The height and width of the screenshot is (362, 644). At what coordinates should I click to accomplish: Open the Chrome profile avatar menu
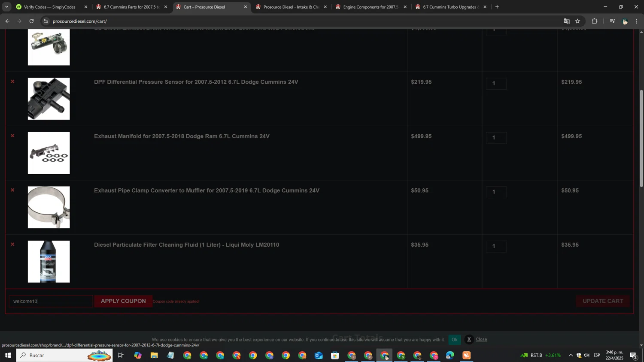click(625, 21)
